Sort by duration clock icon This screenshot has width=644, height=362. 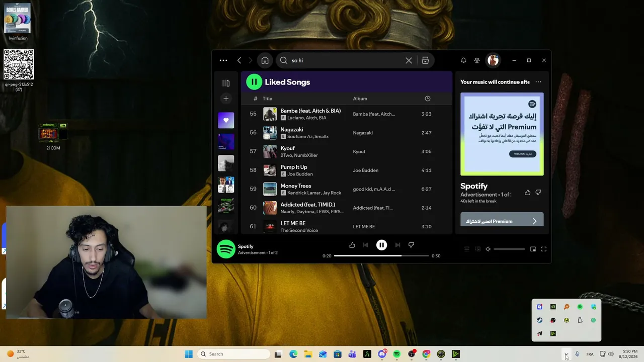tap(427, 99)
